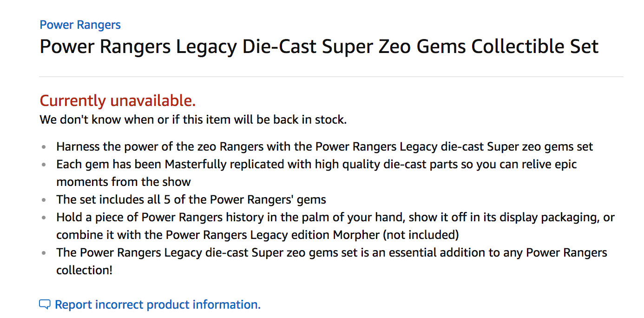Click the set includes all 5 bullet text
The width and height of the screenshot is (644, 318).
click(191, 200)
